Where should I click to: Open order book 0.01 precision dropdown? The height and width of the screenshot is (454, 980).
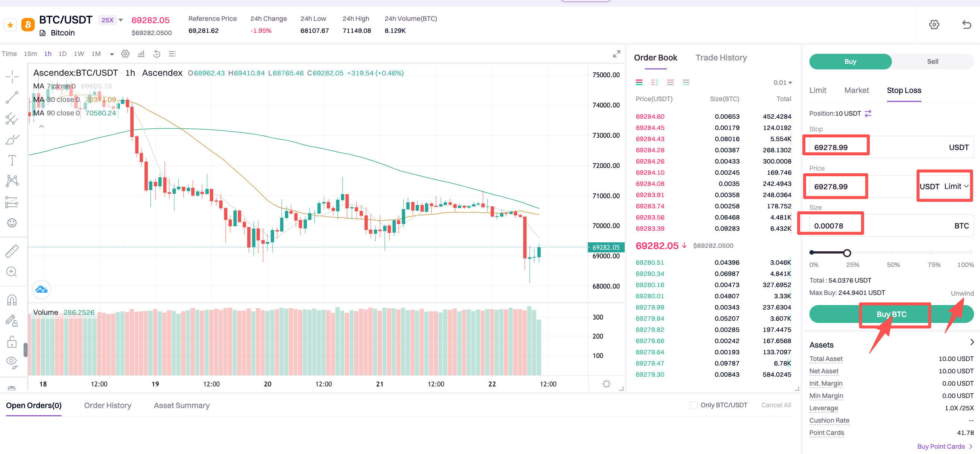click(782, 83)
